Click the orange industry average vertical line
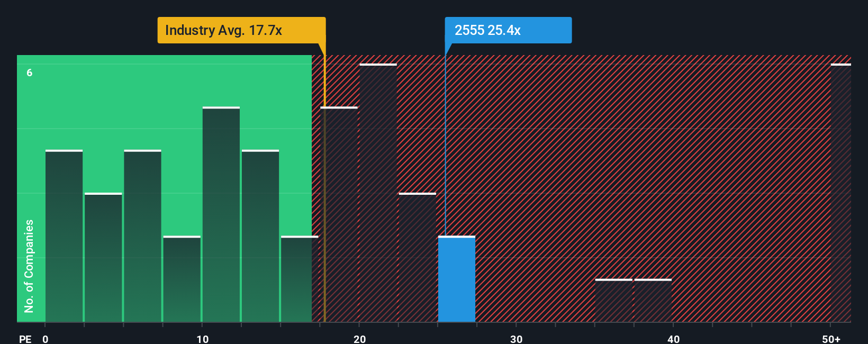Image resolution: width=868 pixels, height=344 pixels. (x=324, y=183)
